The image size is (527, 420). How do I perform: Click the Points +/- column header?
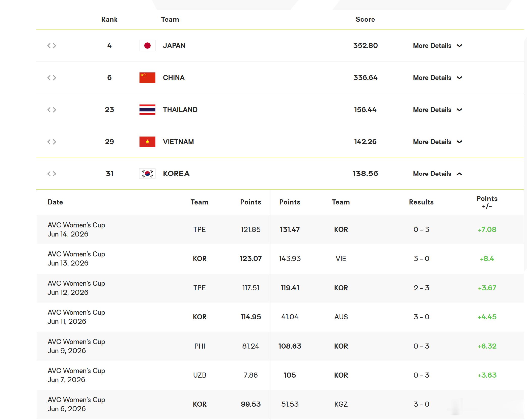487,202
